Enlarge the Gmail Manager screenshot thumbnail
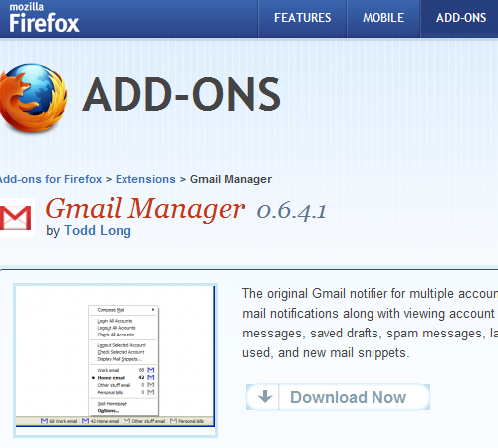 (x=116, y=360)
